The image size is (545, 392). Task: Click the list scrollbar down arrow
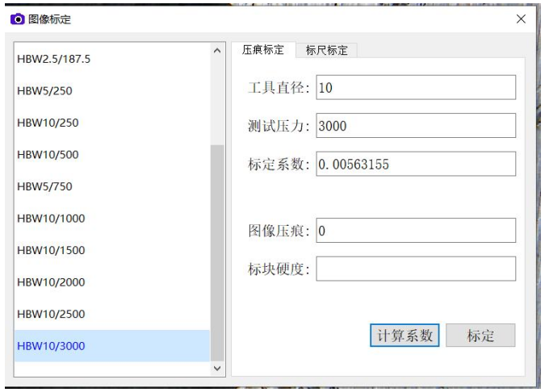[x=216, y=367]
